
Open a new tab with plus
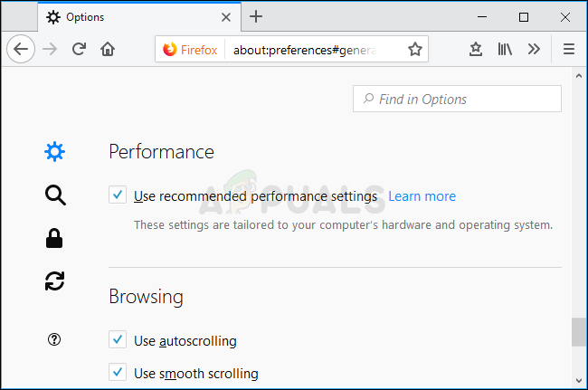coord(256,16)
